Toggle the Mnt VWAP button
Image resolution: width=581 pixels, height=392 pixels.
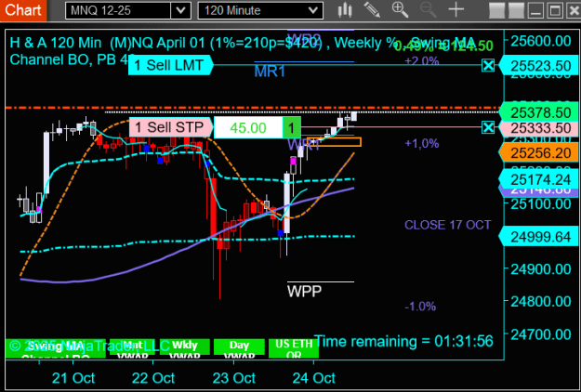pos(132,347)
